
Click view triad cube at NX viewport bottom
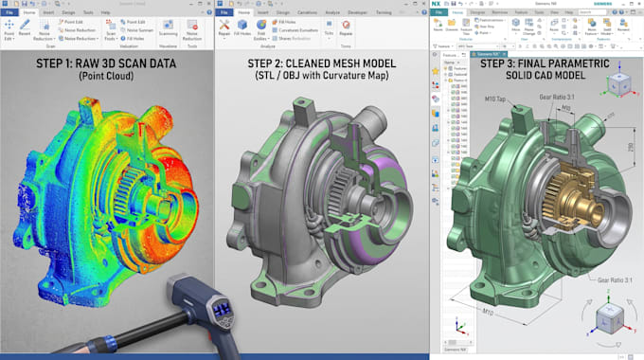tap(609, 319)
